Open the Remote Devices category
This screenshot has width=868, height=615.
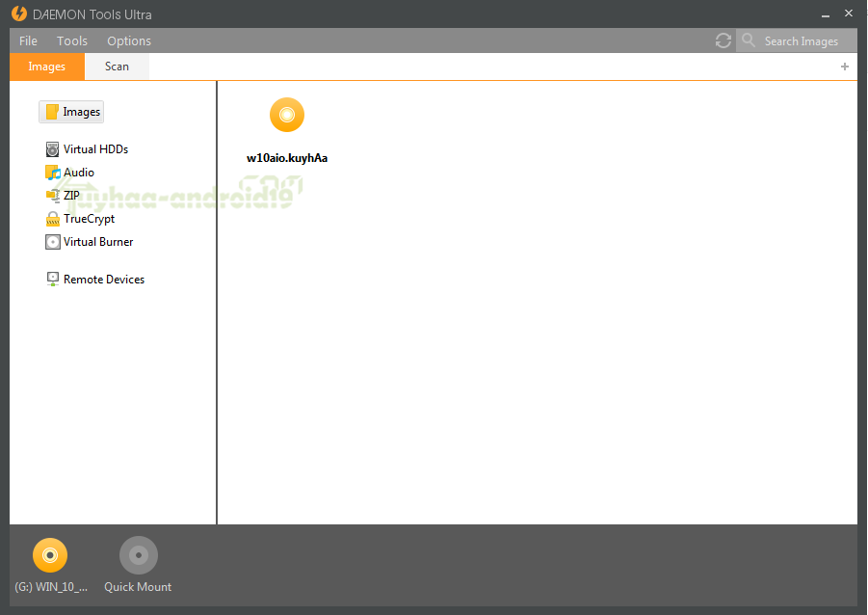(104, 280)
